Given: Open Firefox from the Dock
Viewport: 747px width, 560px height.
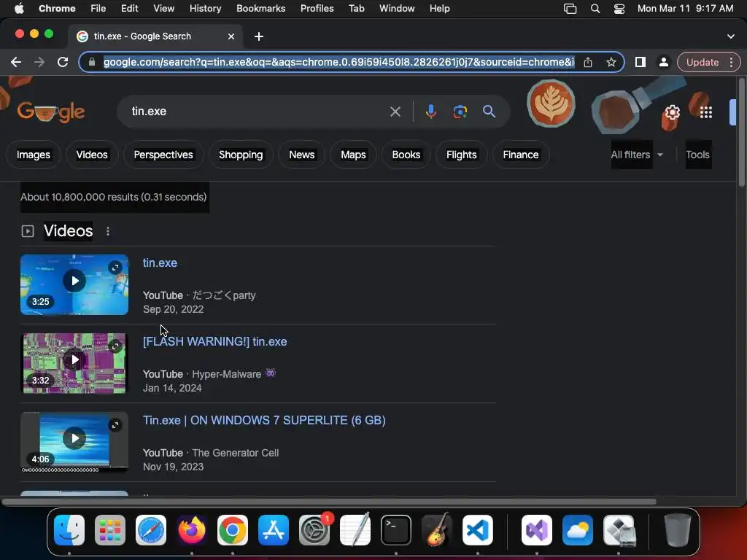Looking at the screenshot, I should coord(192,530).
